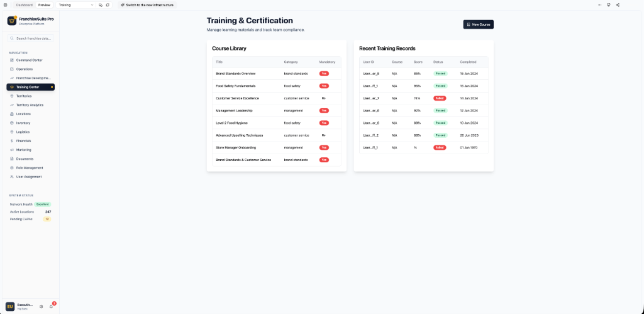Image resolution: width=644 pixels, height=314 pixels.
Task: Click the Category column header
Action: coord(291,62)
